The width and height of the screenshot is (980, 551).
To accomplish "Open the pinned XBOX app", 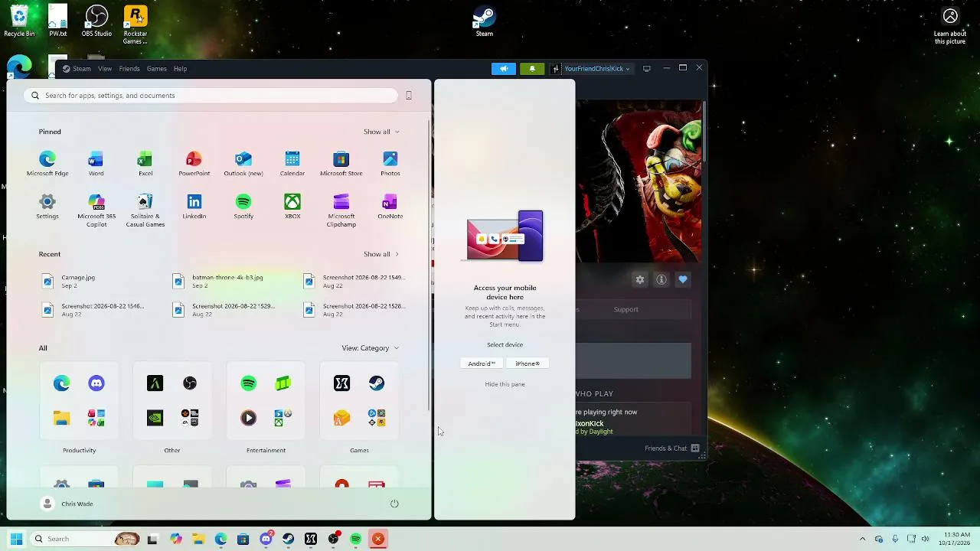I will (x=292, y=207).
